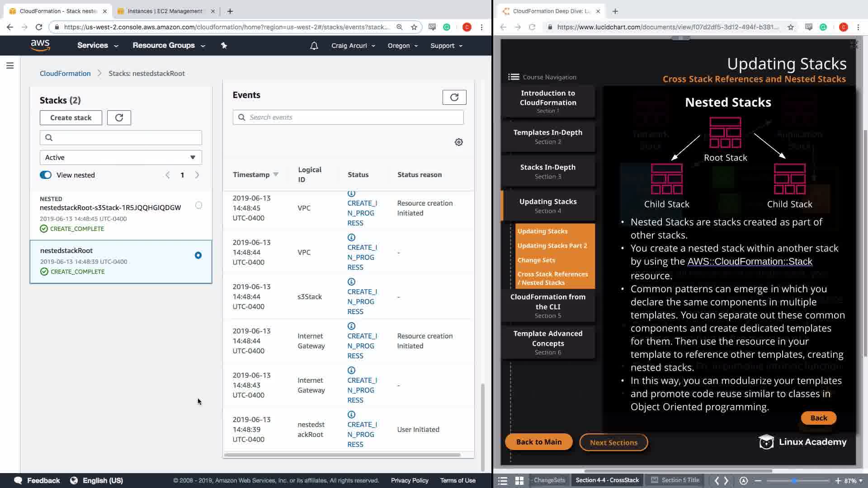This screenshot has height=488, width=868.
Task: Click the Next Sections button
Action: [x=613, y=442]
